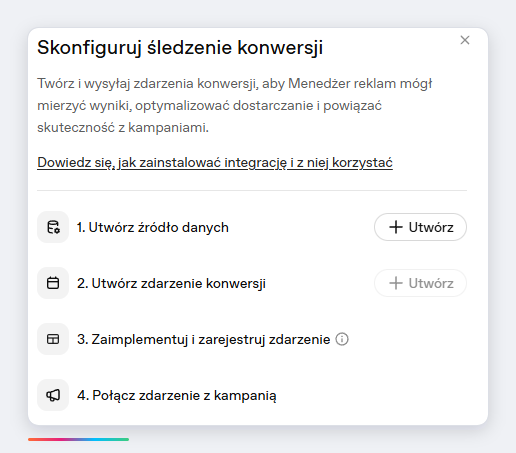516x453 pixels.
Task: Select '4. Połącz zdarzenie z kampanią' text
Action: click(177, 395)
